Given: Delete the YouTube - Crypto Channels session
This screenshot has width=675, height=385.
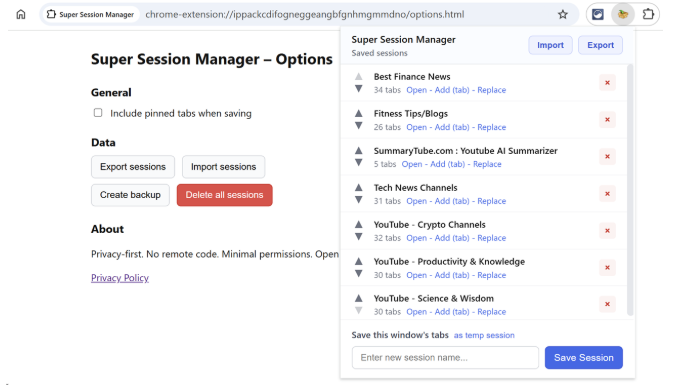Looking at the screenshot, I should [607, 231].
